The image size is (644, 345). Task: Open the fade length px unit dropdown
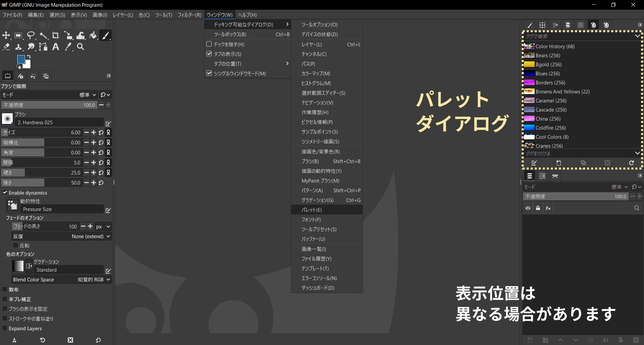[x=103, y=227]
